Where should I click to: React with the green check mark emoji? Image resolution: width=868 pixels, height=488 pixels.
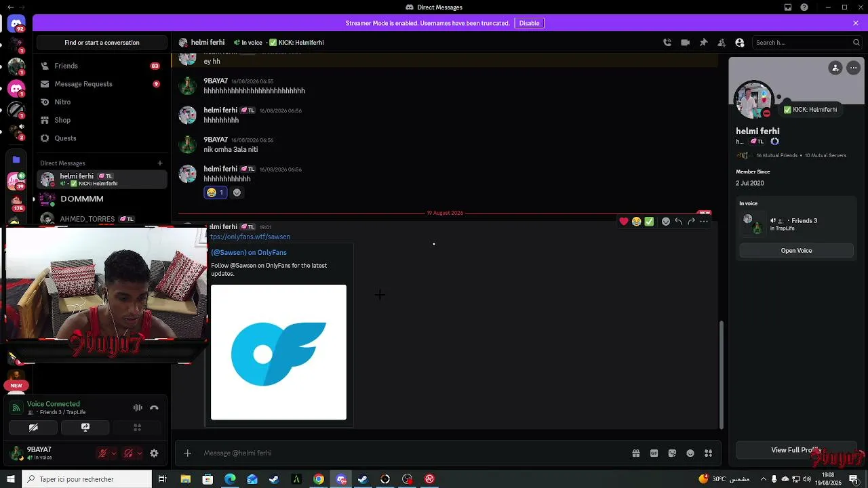coord(649,222)
